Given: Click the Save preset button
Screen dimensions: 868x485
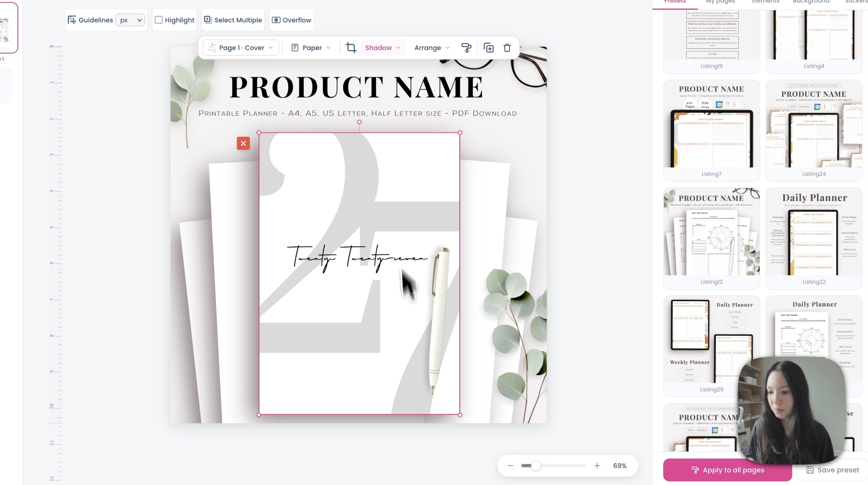Looking at the screenshot, I should pos(832,470).
